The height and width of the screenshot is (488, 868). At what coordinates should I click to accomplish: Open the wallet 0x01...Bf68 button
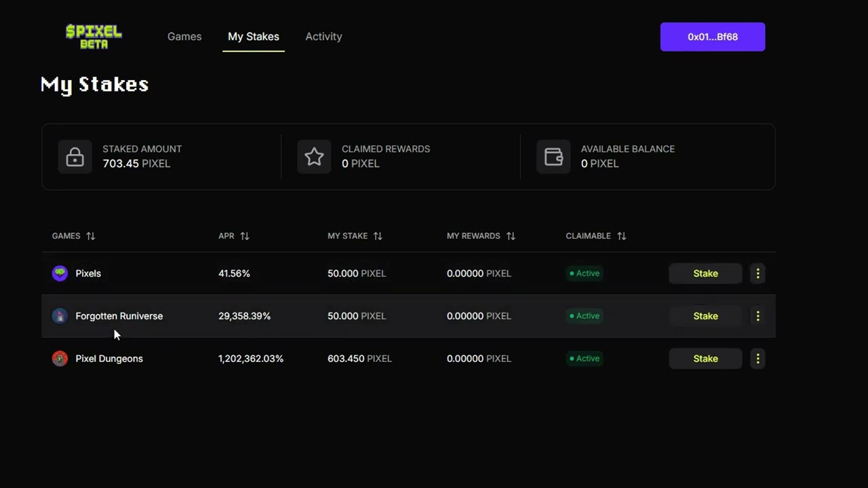click(713, 37)
